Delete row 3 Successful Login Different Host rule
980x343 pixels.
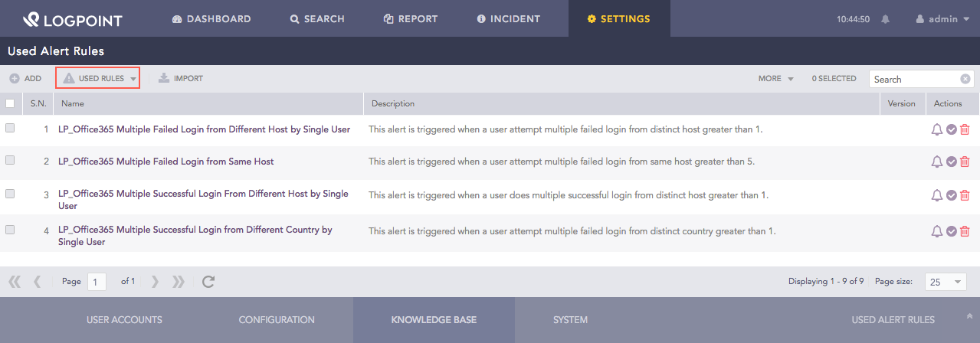point(965,195)
